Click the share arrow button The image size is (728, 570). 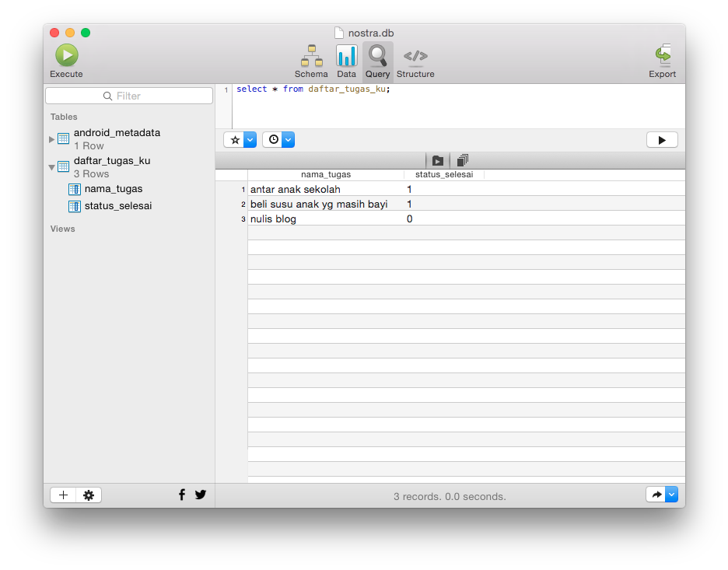click(656, 495)
